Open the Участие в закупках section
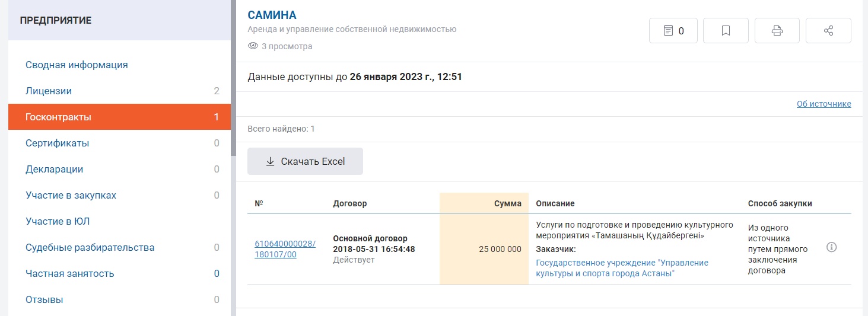Viewport: 868px width, 316px height. tap(71, 195)
